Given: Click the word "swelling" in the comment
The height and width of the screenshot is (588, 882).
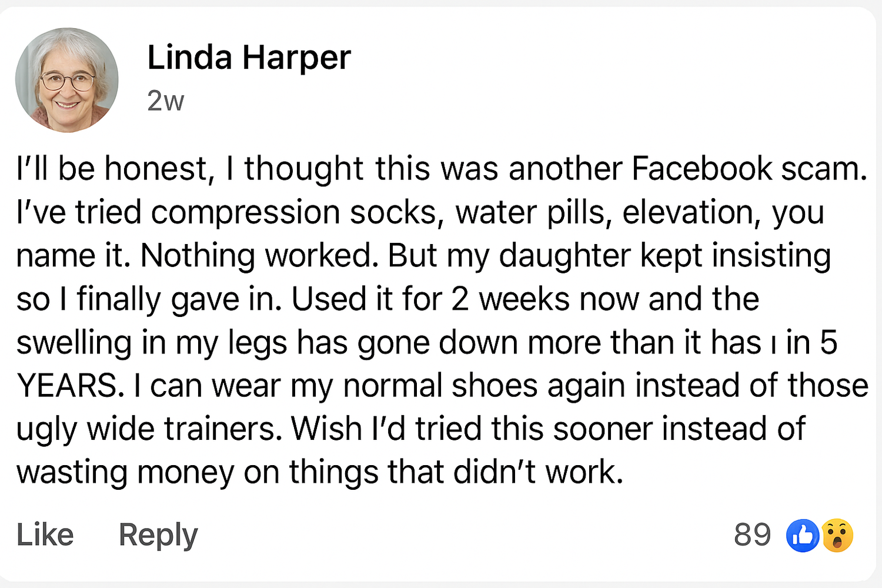Looking at the screenshot, I should (x=73, y=343).
